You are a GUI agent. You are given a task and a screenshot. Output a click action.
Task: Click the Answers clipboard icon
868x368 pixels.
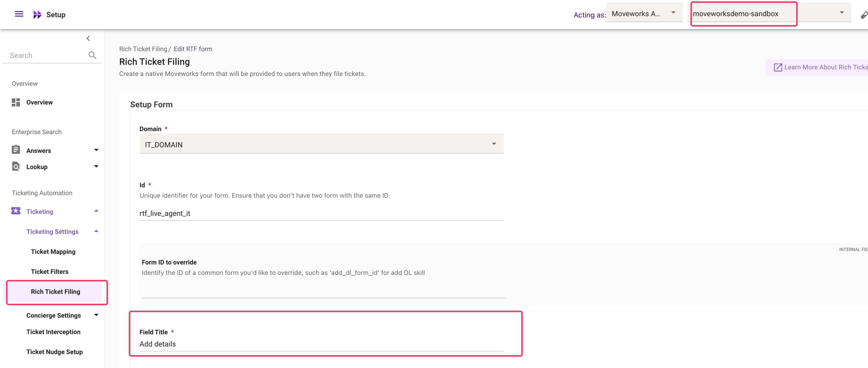(x=16, y=150)
